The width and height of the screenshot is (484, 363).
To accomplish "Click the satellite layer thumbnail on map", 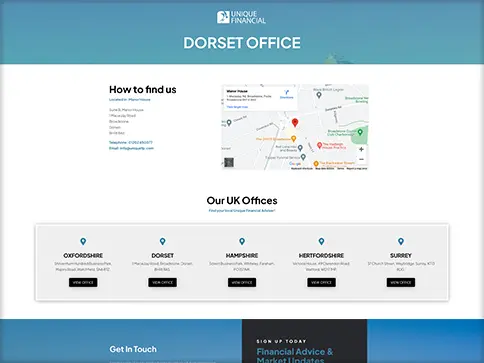I will (x=229, y=162).
